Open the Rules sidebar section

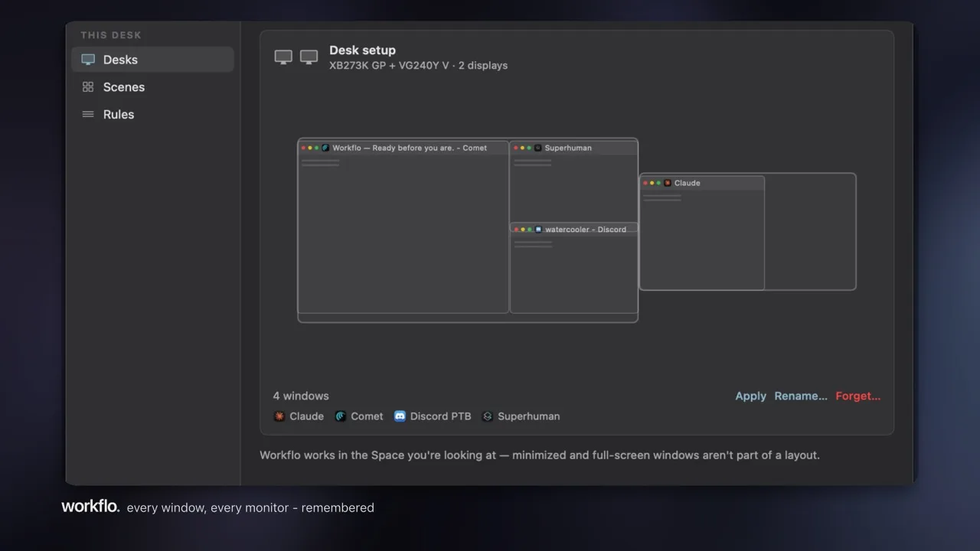152,115
